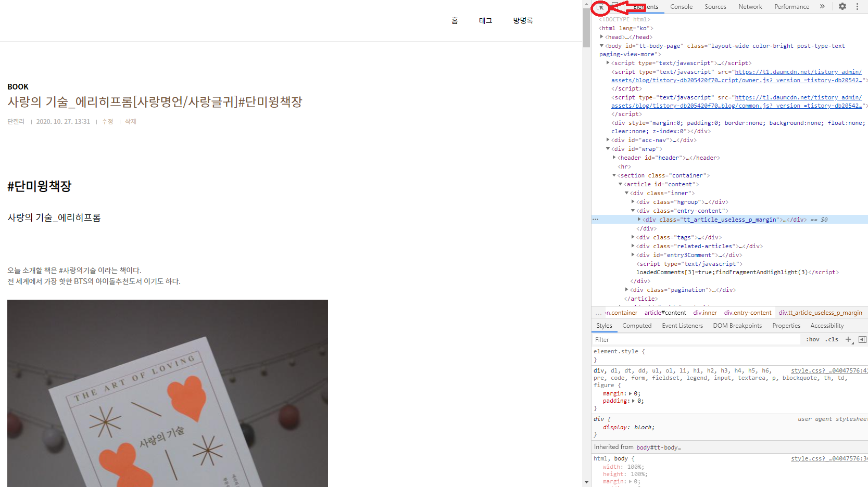Show hidden breadcrumb items via the ellipsis
The image size is (868, 487).
pos(598,313)
